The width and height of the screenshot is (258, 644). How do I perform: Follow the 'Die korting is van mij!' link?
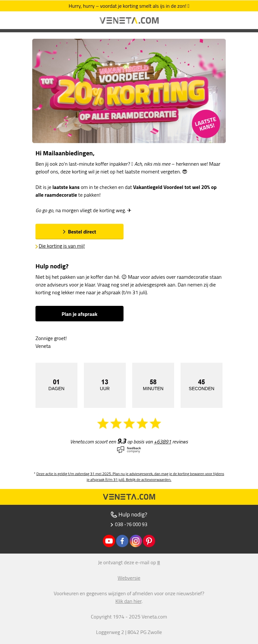(62, 246)
